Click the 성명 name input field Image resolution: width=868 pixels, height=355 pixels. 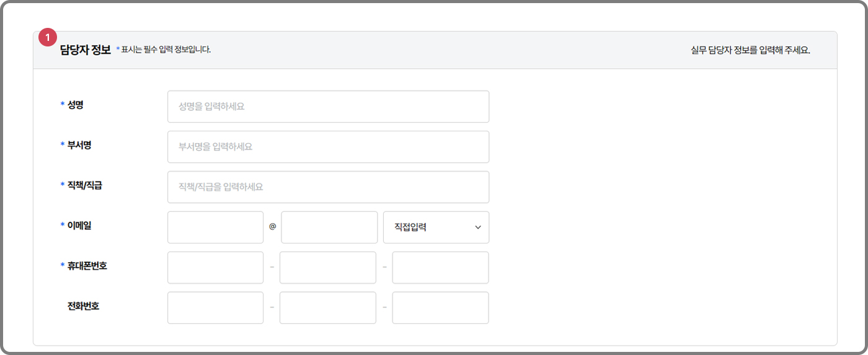tap(328, 107)
